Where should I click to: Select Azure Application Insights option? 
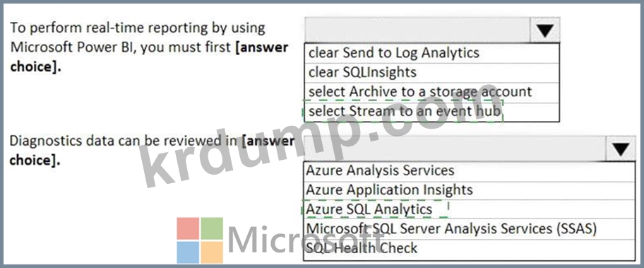point(469,190)
